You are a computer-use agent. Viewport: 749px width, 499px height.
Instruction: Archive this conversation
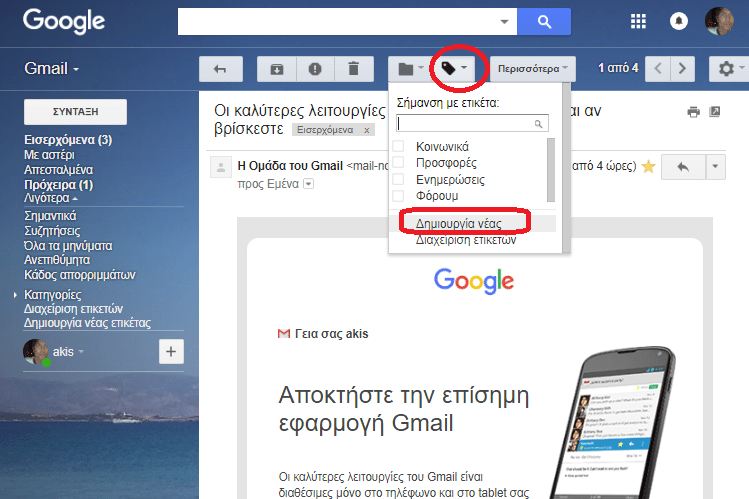(x=277, y=69)
